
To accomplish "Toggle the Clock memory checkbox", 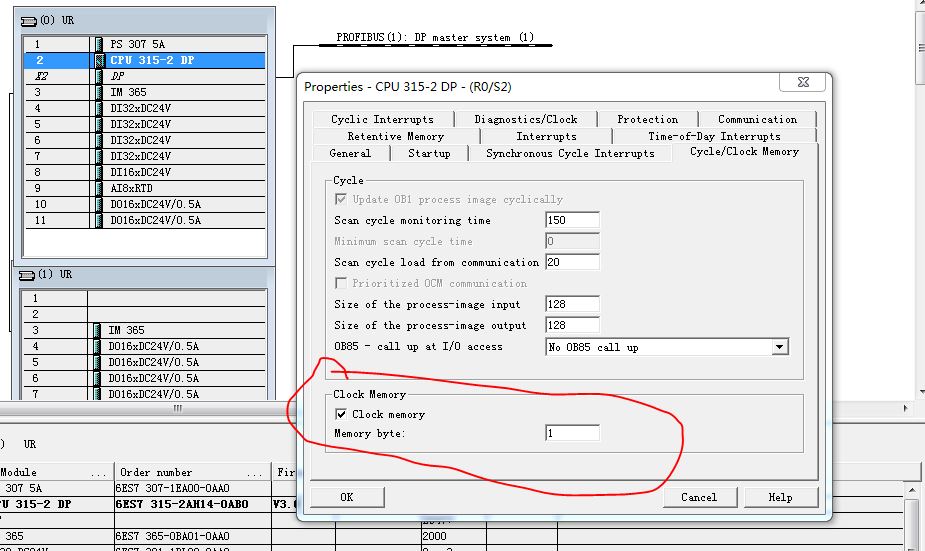I will coord(340,414).
